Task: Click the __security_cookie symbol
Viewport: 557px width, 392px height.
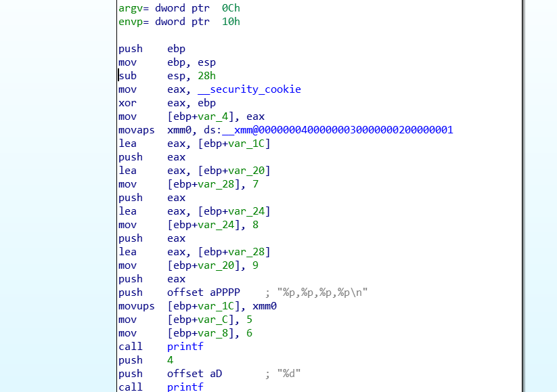Action: click(249, 89)
